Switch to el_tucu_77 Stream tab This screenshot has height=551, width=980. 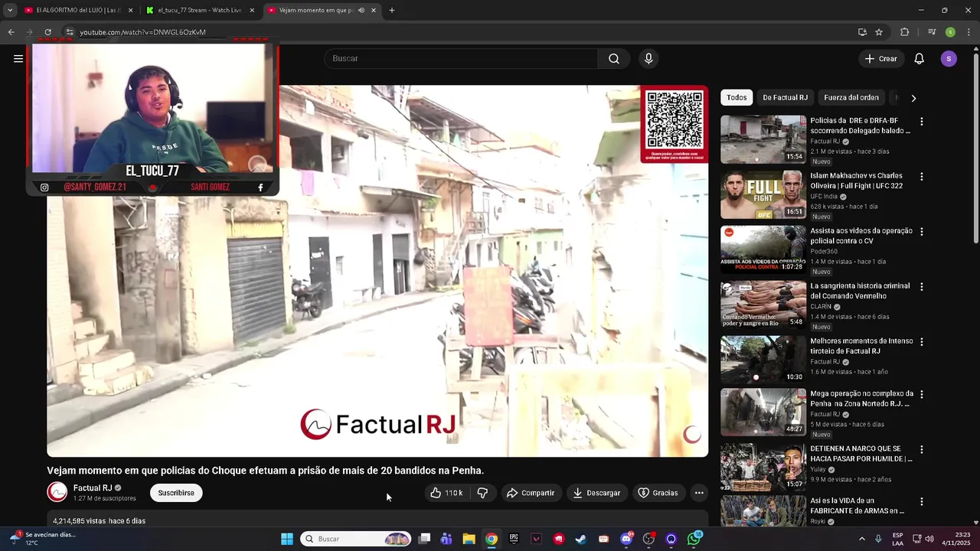tap(200, 10)
